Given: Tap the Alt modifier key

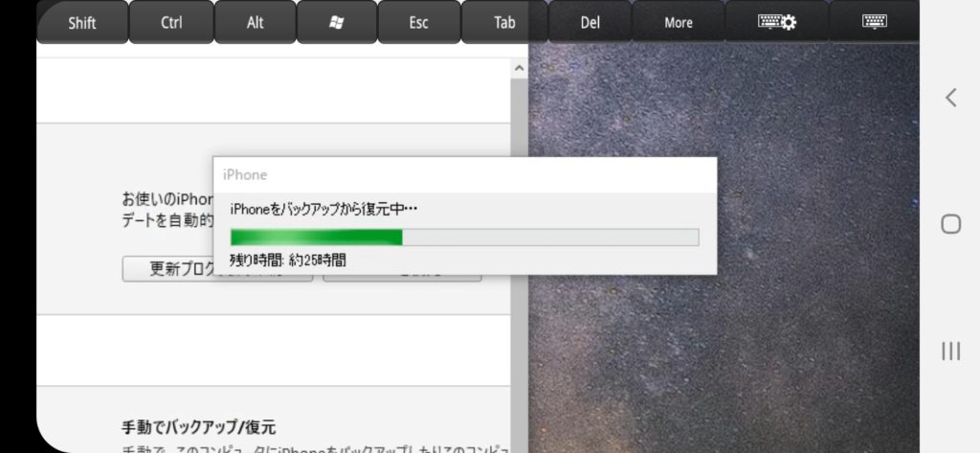Looking at the screenshot, I should tap(255, 23).
